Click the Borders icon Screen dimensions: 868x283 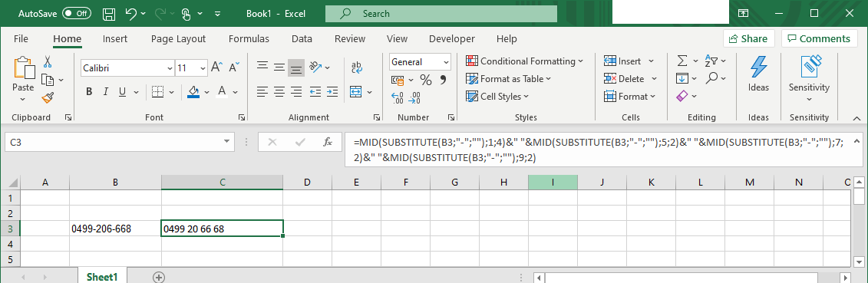158,92
